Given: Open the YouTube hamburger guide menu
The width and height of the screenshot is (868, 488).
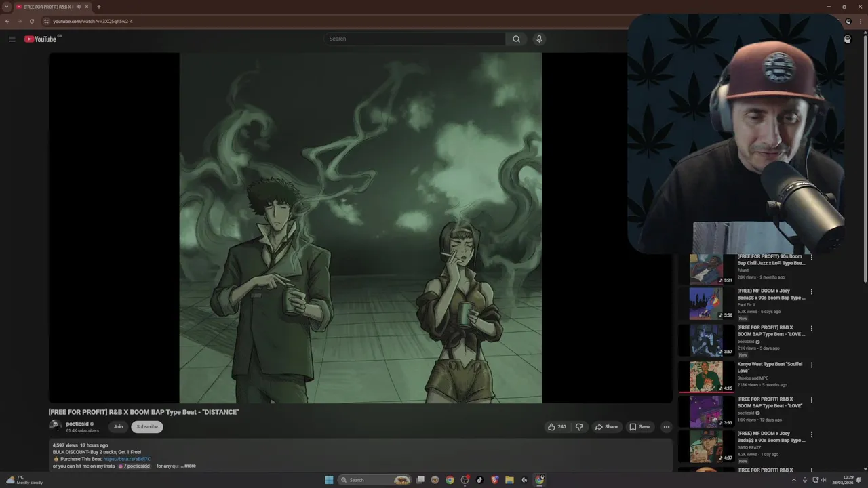Looking at the screenshot, I should point(12,39).
